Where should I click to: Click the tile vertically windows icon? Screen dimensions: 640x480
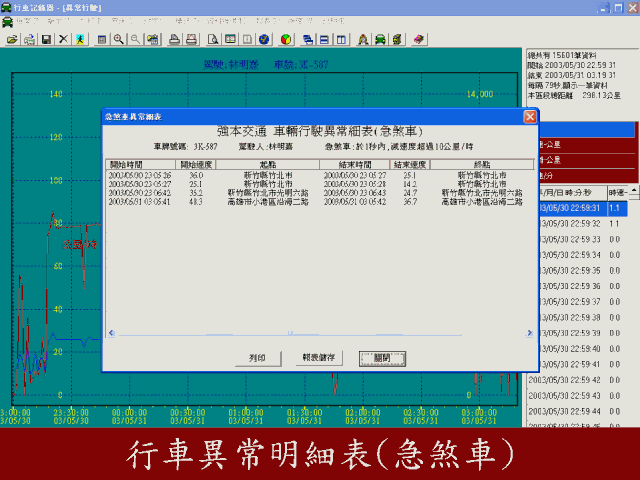(341, 39)
